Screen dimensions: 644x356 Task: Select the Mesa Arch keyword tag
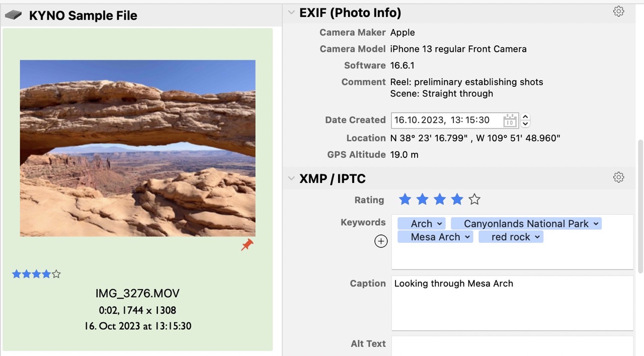click(x=435, y=237)
